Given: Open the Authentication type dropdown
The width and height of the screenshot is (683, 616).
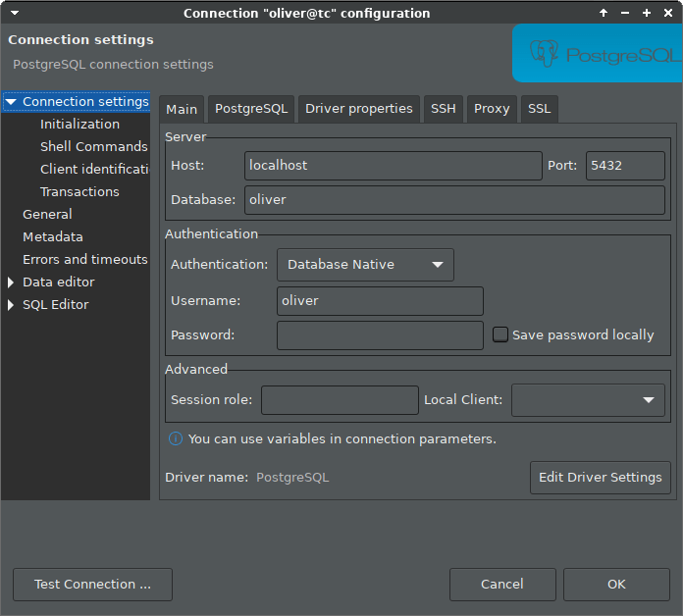Looking at the screenshot, I should coord(365,264).
